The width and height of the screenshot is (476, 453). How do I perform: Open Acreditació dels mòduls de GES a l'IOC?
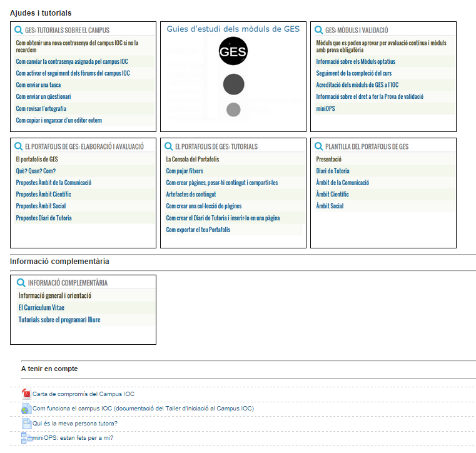(x=357, y=85)
